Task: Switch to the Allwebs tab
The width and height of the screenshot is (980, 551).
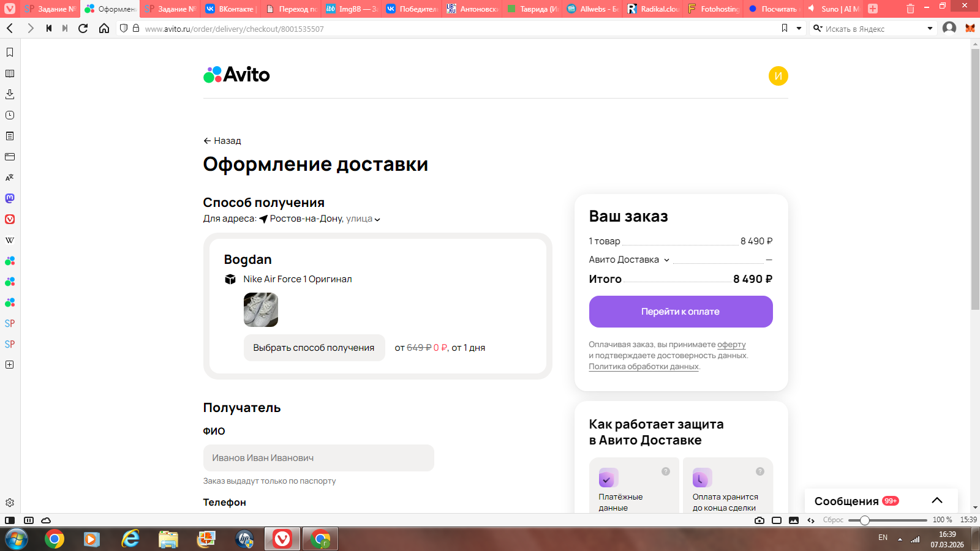Action: coord(592,9)
